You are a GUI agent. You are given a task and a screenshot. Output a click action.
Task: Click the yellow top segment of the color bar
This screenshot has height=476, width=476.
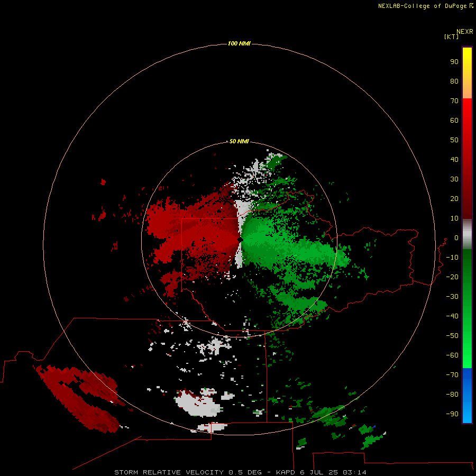(x=467, y=72)
